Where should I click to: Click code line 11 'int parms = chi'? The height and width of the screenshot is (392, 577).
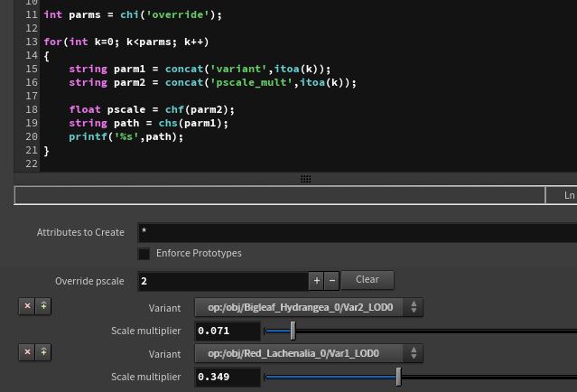tap(133, 14)
